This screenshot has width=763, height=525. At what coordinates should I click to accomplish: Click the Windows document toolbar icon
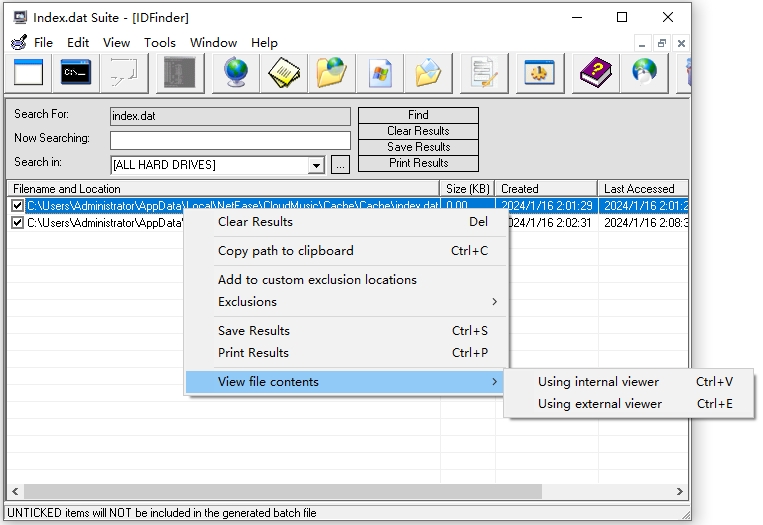380,73
